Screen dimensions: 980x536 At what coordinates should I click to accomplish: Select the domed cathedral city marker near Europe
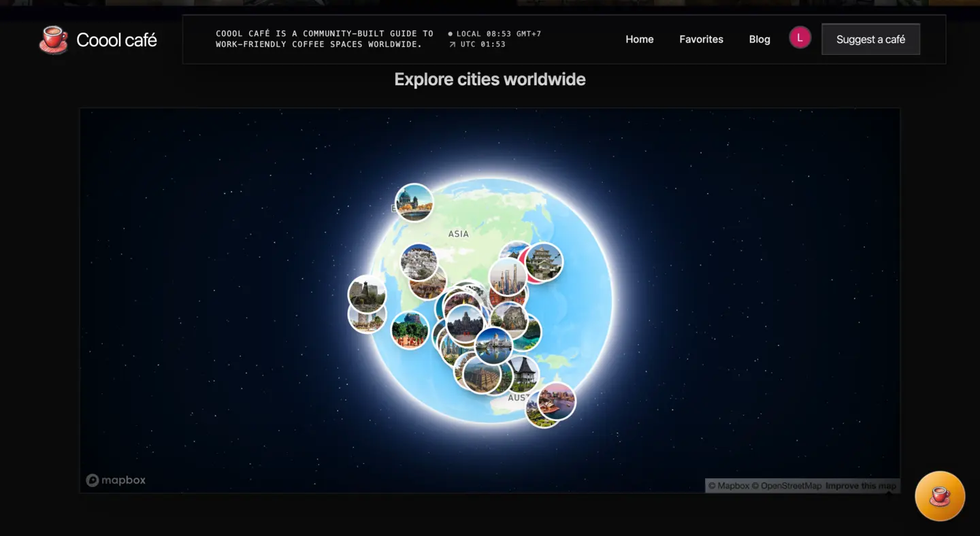pyautogui.click(x=414, y=203)
